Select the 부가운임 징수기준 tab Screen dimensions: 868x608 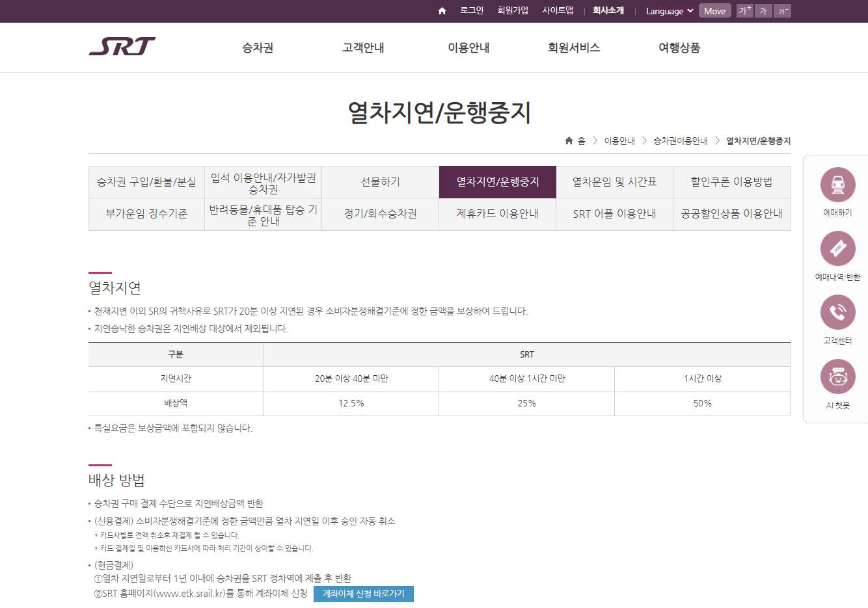pos(146,214)
